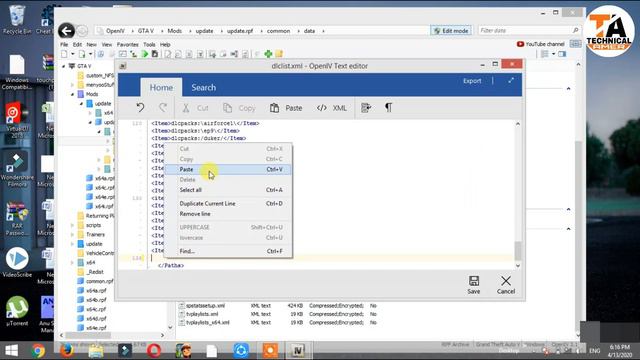
Task: Open the dropdown arrow beside new document icon
Action: click(73, 54)
